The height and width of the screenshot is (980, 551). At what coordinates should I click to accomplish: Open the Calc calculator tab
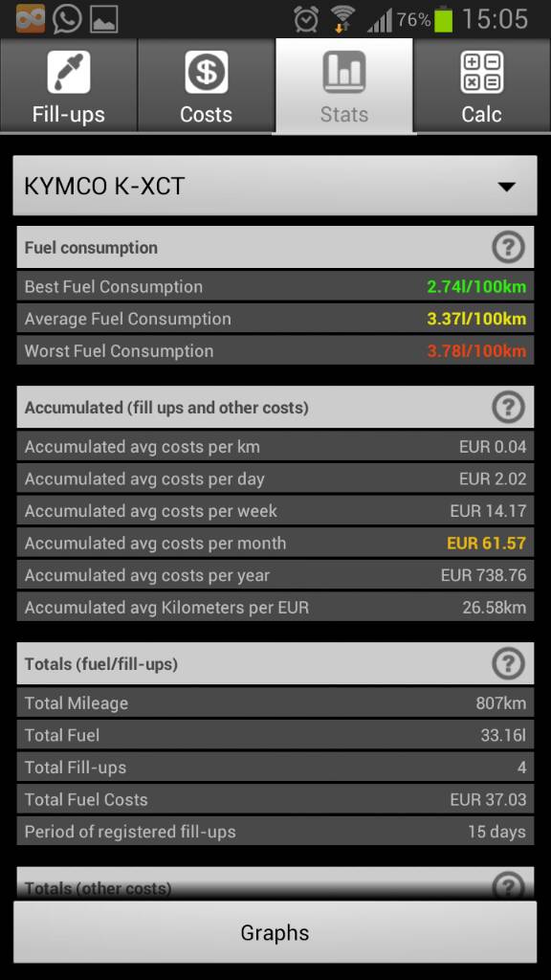click(x=482, y=85)
